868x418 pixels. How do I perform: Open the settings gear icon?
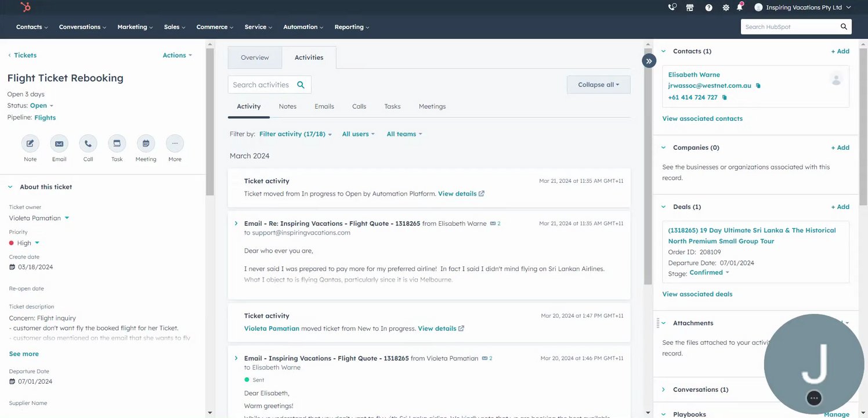(x=725, y=8)
